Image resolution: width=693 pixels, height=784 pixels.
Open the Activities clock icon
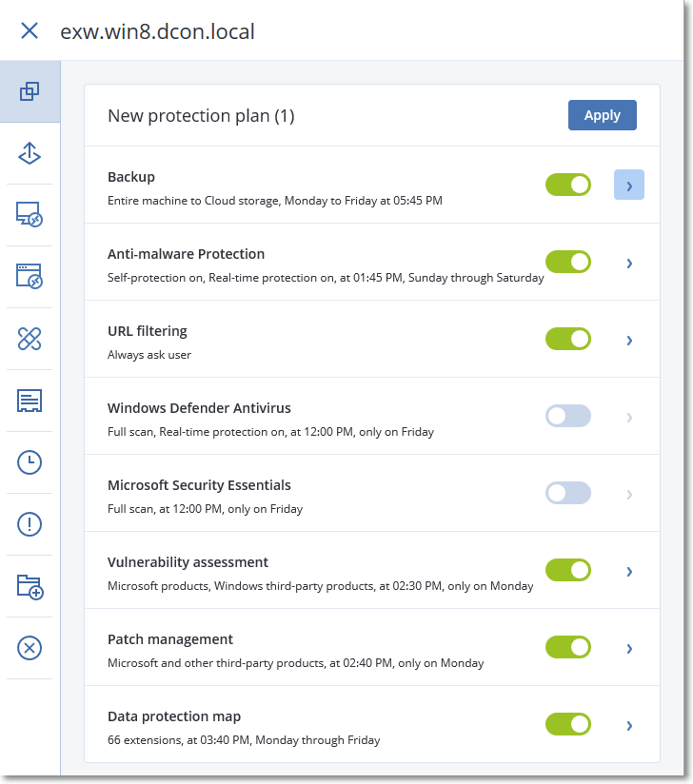[x=30, y=462]
